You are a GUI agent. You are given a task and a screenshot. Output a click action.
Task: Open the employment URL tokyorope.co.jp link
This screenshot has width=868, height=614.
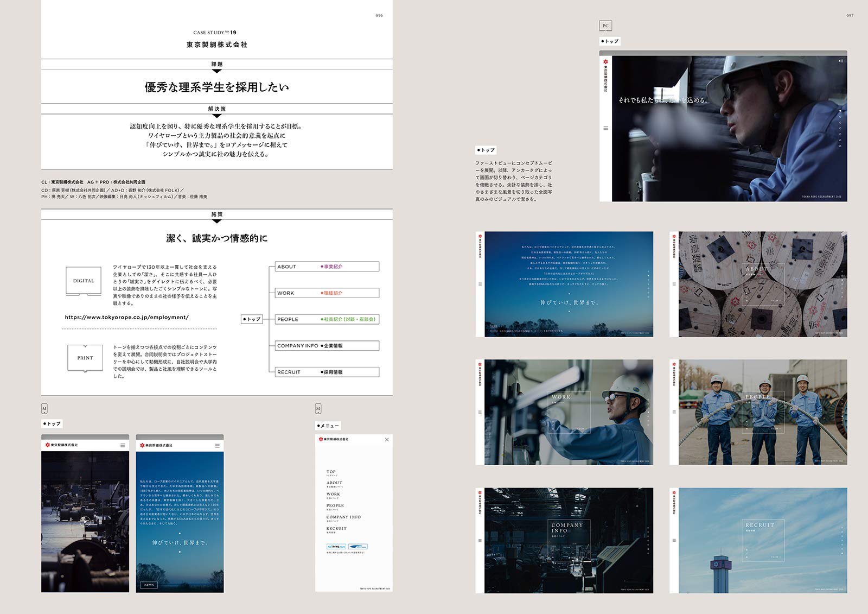coord(127,317)
